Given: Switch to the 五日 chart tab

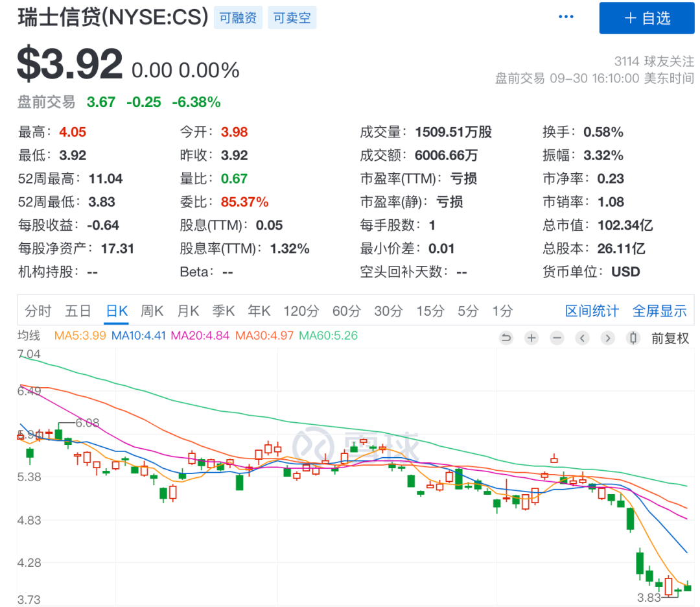Looking at the screenshot, I should (x=78, y=311).
